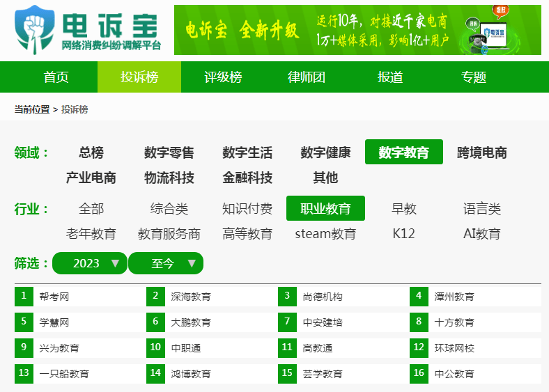549x392 pixels.
Task: Show 全部 industries
Action: tap(91, 209)
